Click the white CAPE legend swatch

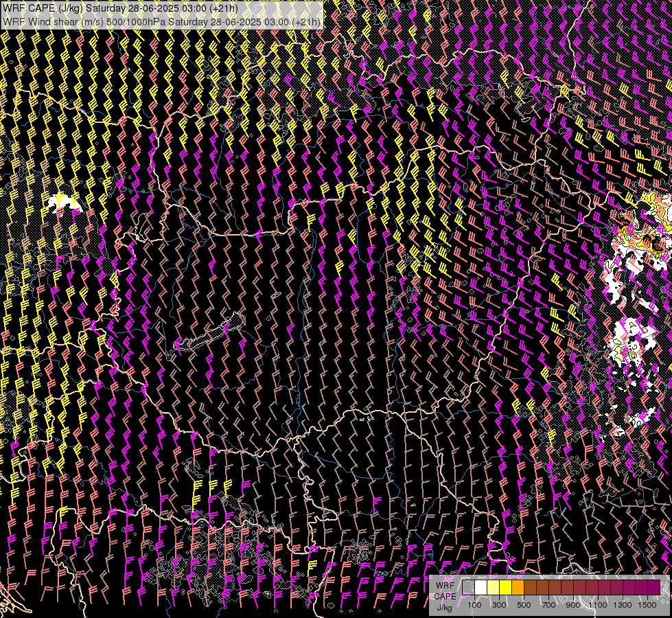pyautogui.click(x=481, y=587)
